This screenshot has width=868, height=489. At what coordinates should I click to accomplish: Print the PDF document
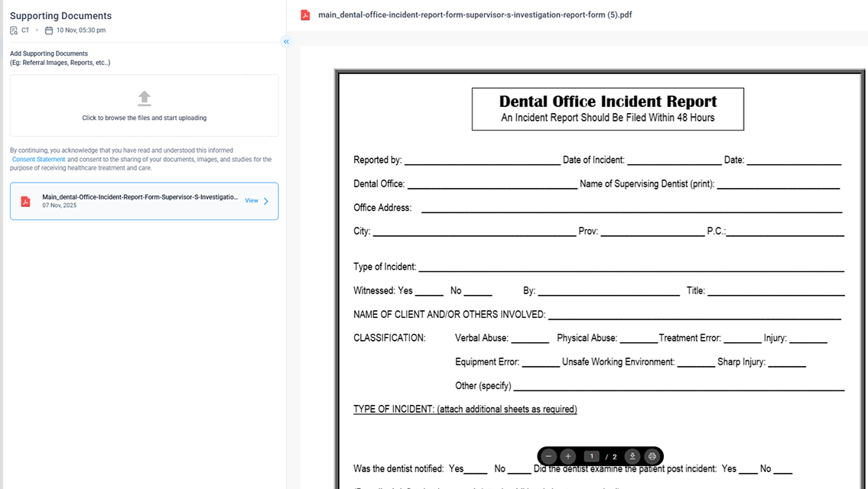pos(652,456)
